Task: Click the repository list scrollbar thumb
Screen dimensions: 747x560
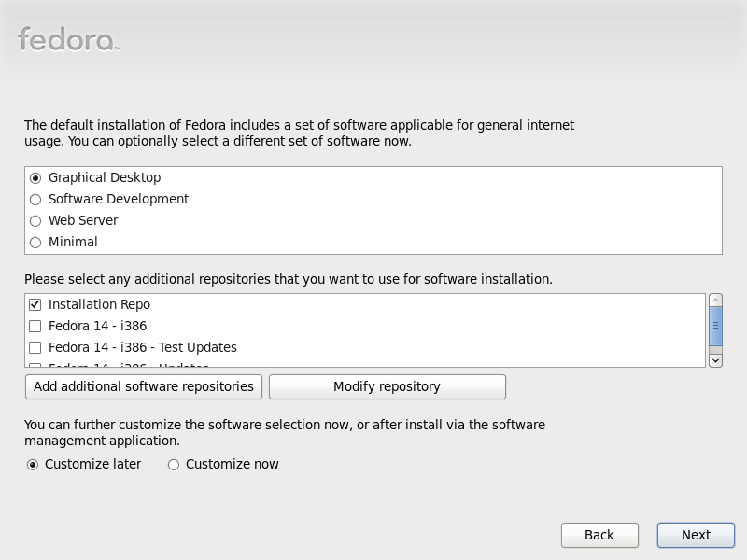Action: click(x=715, y=326)
